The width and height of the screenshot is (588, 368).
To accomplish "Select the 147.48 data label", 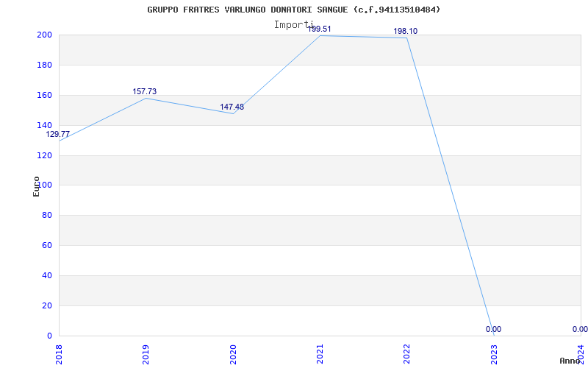I will click(232, 107).
